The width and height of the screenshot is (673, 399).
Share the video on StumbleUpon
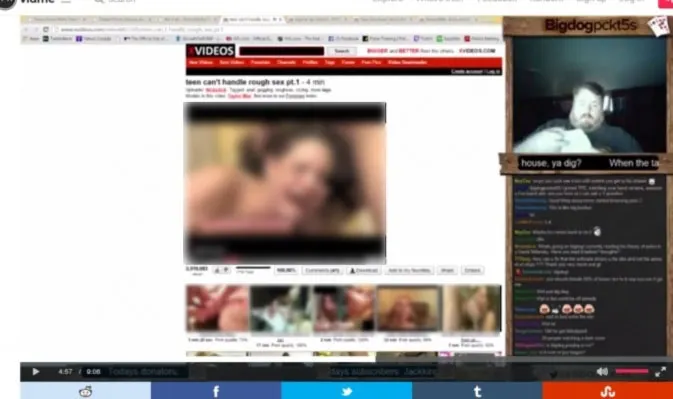(x=608, y=391)
